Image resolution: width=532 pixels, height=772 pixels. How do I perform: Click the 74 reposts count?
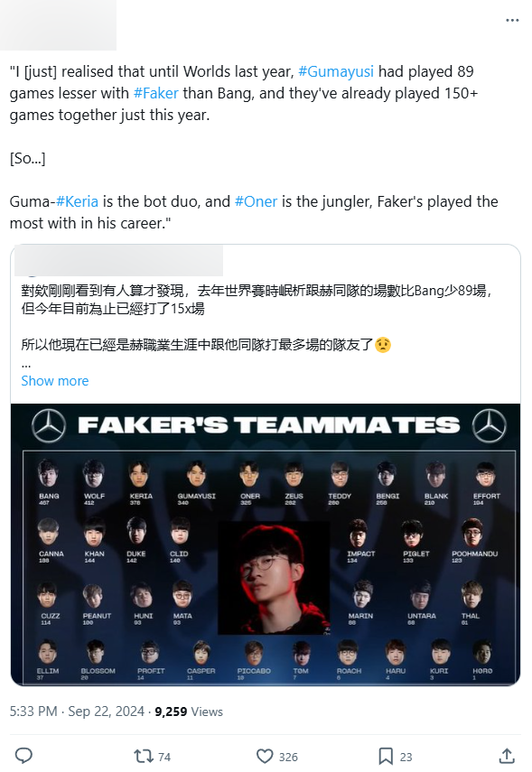164,757
